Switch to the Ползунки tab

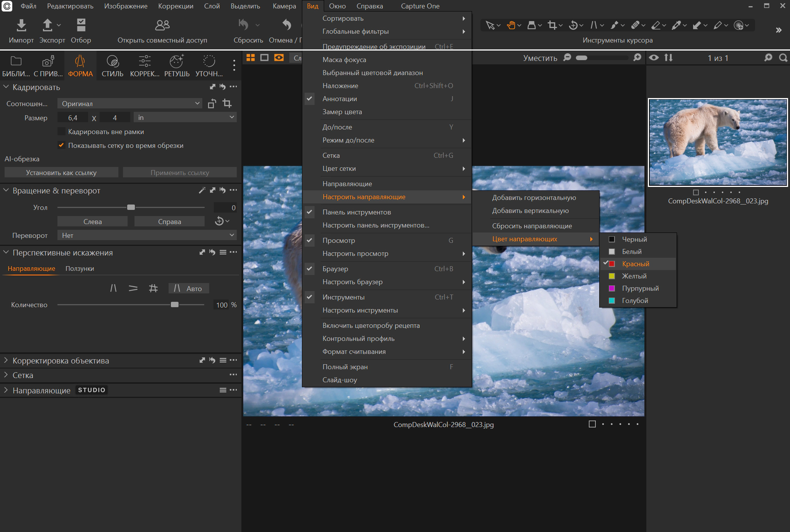[80, 268]
